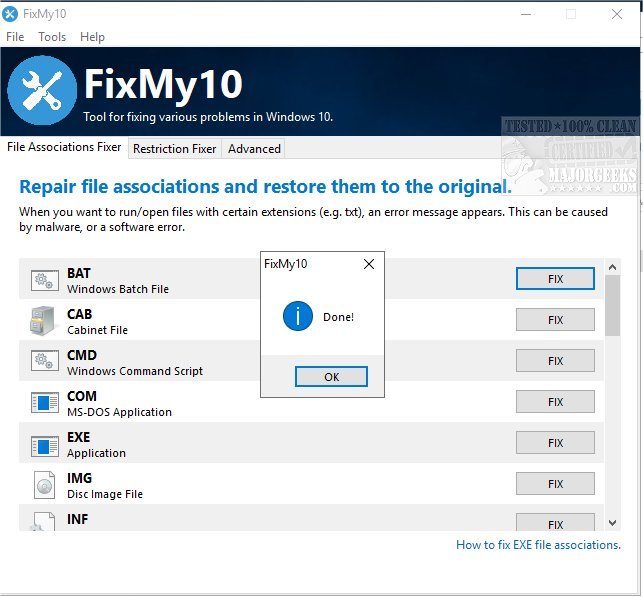Screen dimensions: 643x597
Task: Open 'How to fix EXE file associations' link
Action: pyautogui.click(x=538, y=545)
